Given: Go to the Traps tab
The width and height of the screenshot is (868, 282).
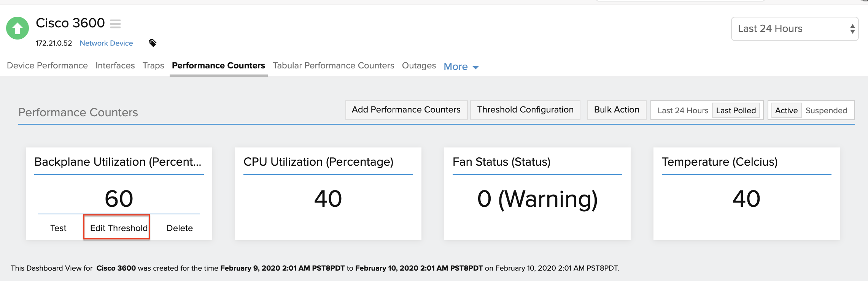Looking at the screenshot, I should (153, 66).
